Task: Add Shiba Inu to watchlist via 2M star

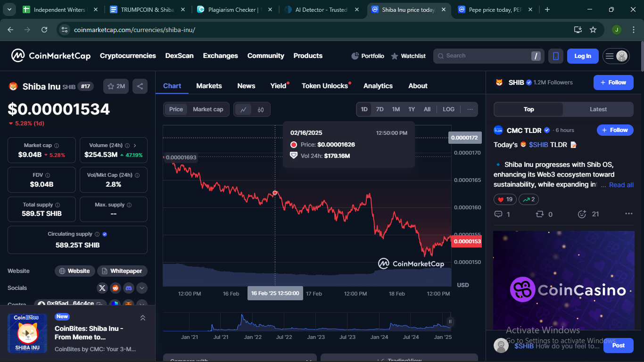Action: [116, 86]
